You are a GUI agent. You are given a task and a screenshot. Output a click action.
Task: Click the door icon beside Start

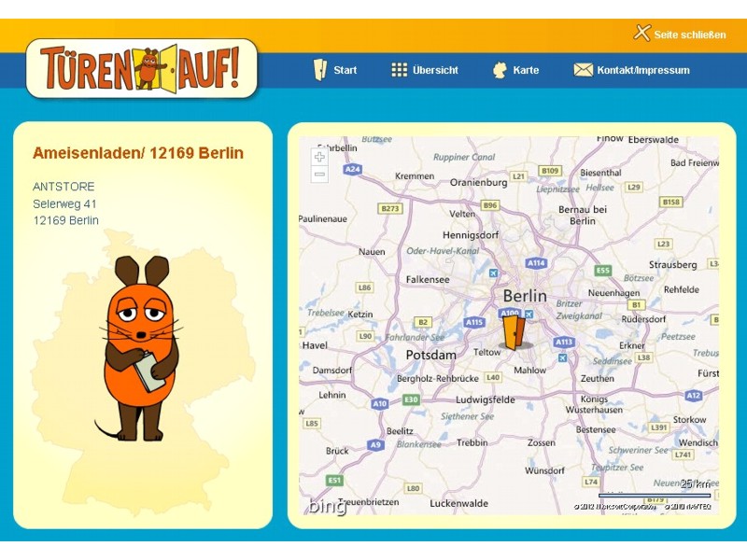pyautogui.click(x=320, y=69)
